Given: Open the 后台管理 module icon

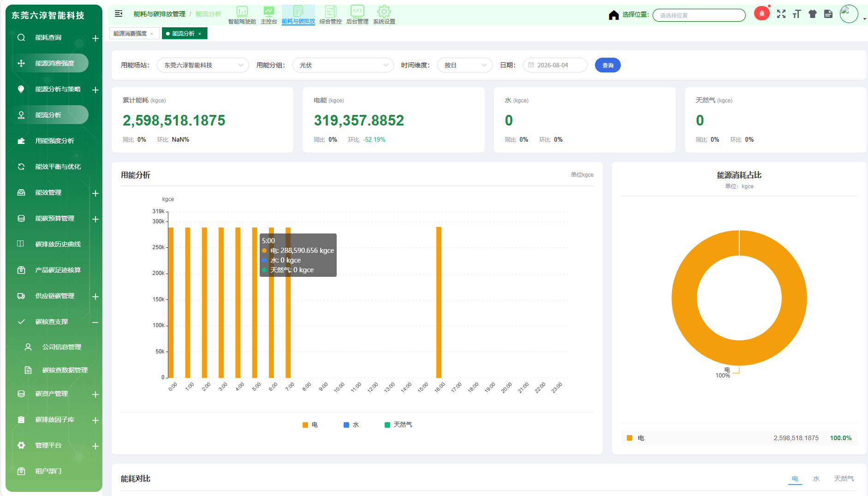Looking at the screenshot, I should click(357, 11).
